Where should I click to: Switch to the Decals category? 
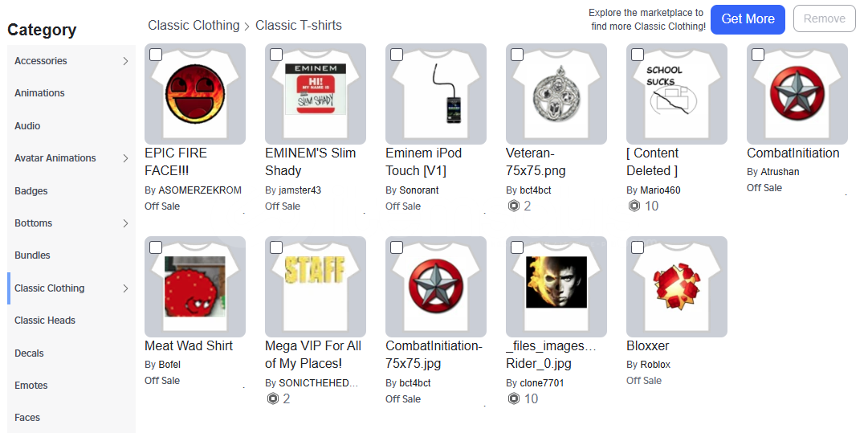29,353
